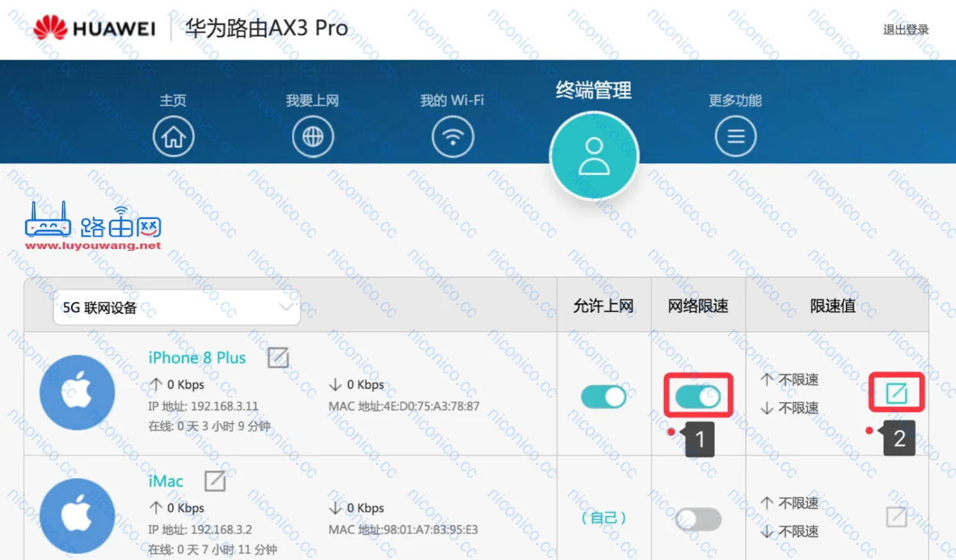Click the (自己) label for iMac
The height and width of the screenshot is (560, 956).
point(604,518)
